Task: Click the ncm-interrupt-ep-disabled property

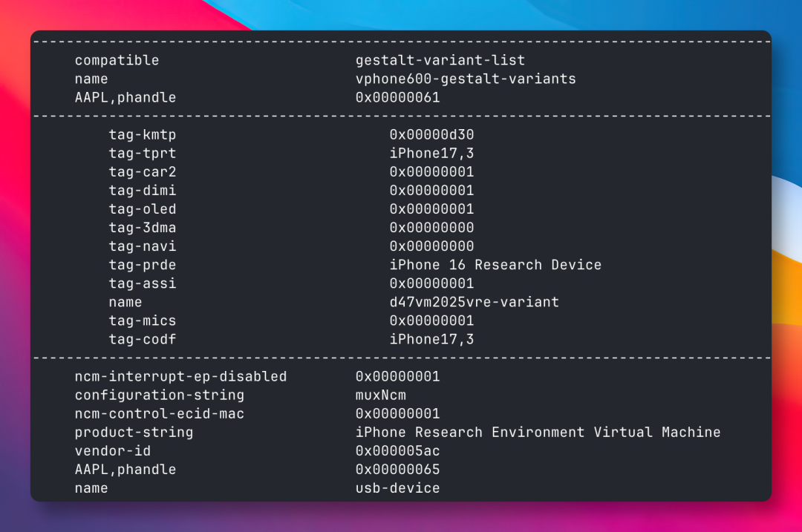Action: [180, 376]
